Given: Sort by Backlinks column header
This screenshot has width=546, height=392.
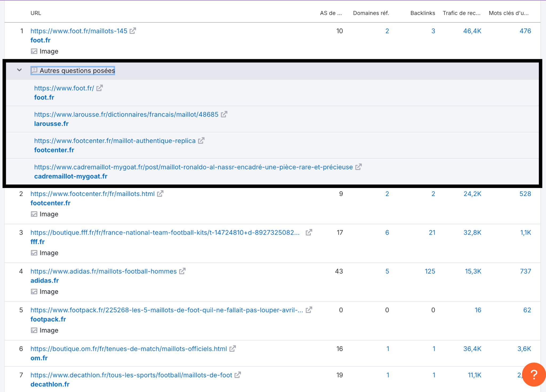Looking at the screenshot, I should [x=423, y=13].
